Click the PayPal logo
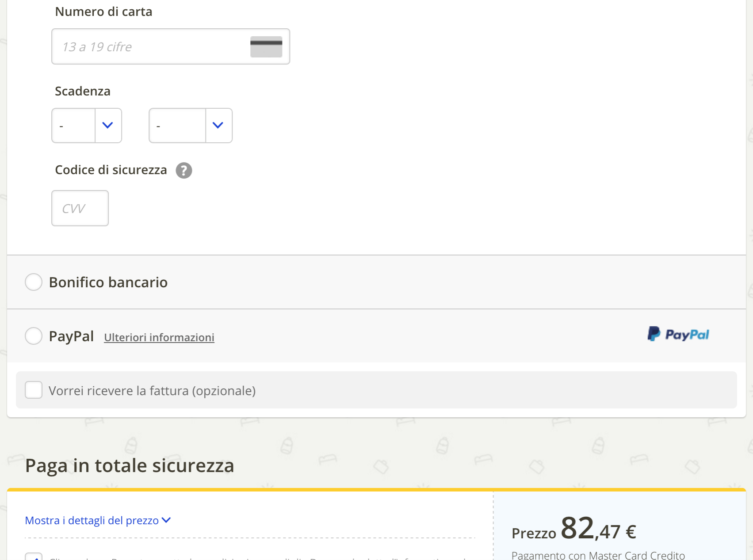This screenshot has height=560, width=753. [x=678, y=335]
